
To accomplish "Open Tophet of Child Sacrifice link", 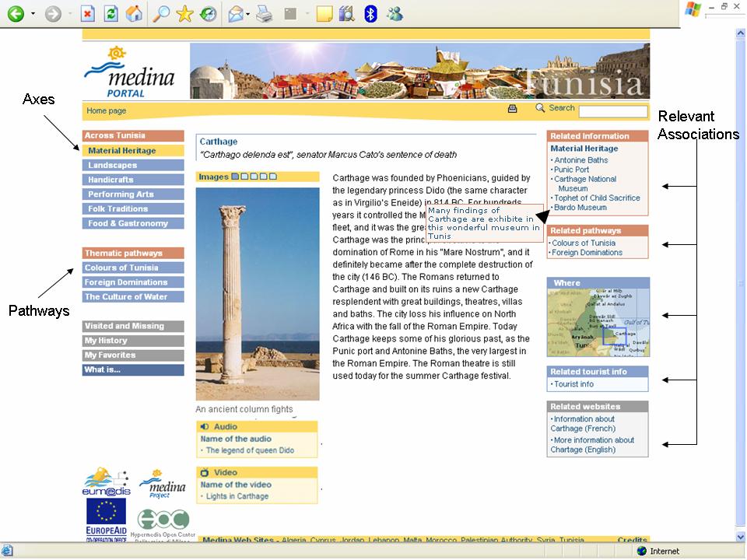I will click(x=597, y=198).
